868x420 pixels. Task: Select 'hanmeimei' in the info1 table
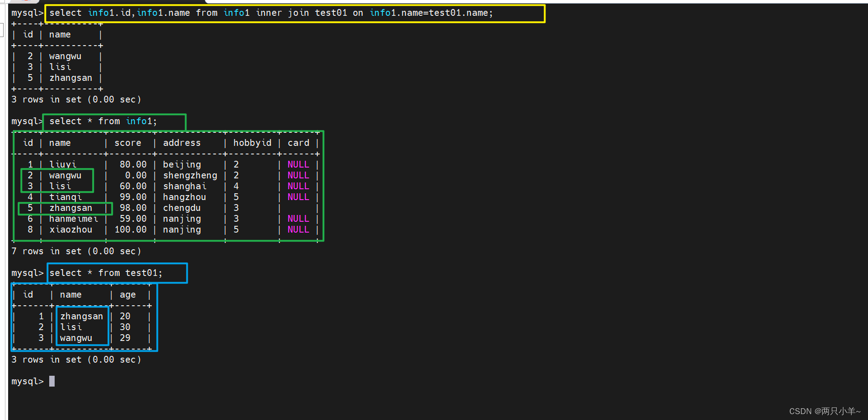[74, 219]
